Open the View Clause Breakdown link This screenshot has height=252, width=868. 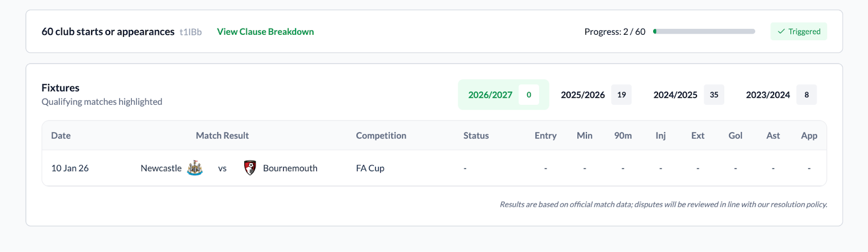[x=265, y=31]
